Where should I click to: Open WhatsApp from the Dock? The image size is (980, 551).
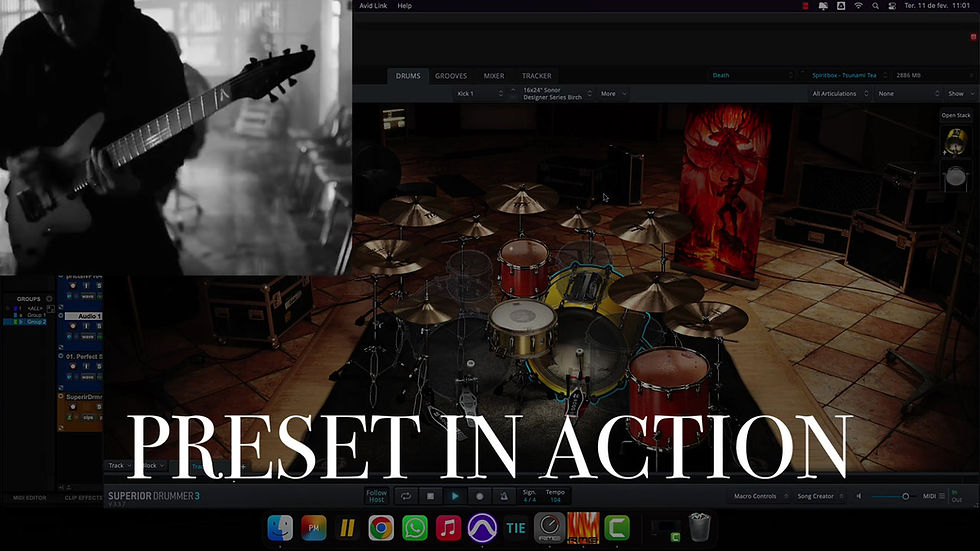coord(414,528)
